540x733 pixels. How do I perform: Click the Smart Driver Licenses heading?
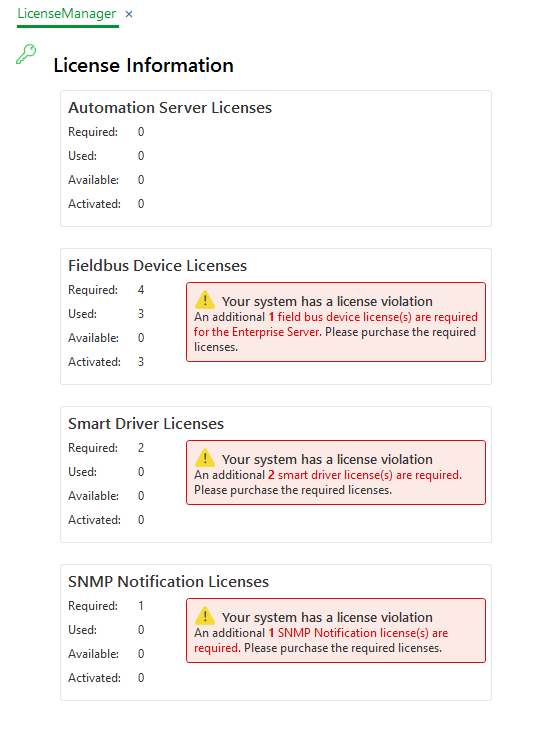click(146, 424)
